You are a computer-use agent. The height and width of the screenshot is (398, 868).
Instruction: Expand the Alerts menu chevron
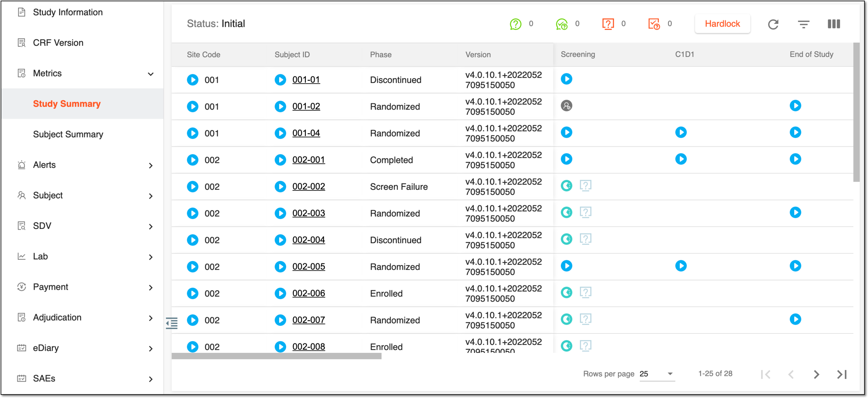click(x=151, y=166)
